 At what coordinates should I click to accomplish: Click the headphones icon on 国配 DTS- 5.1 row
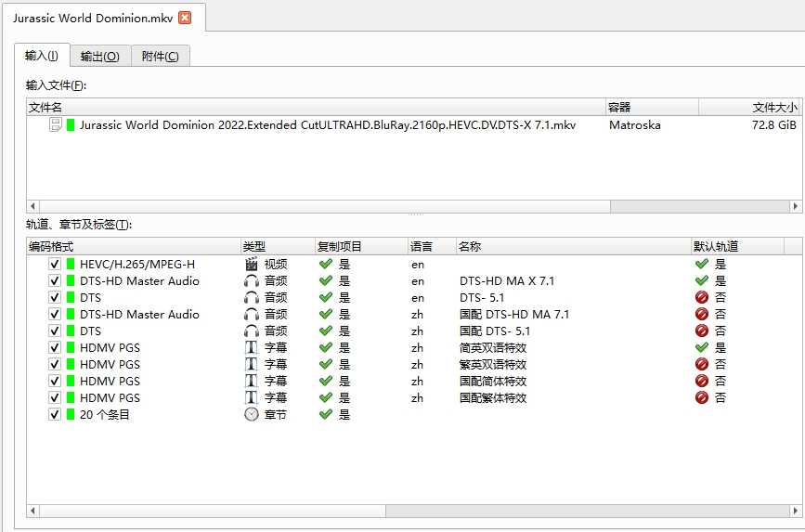(x=251, y=331)
